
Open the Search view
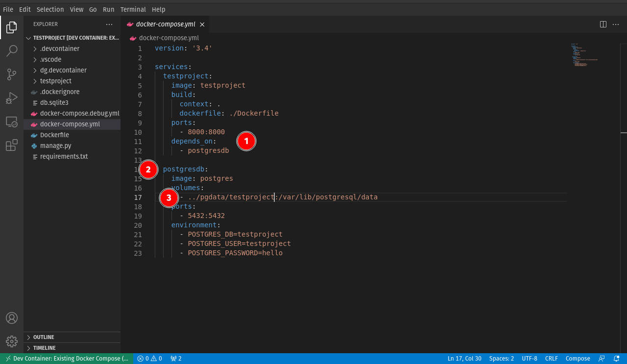coord(12,51)
